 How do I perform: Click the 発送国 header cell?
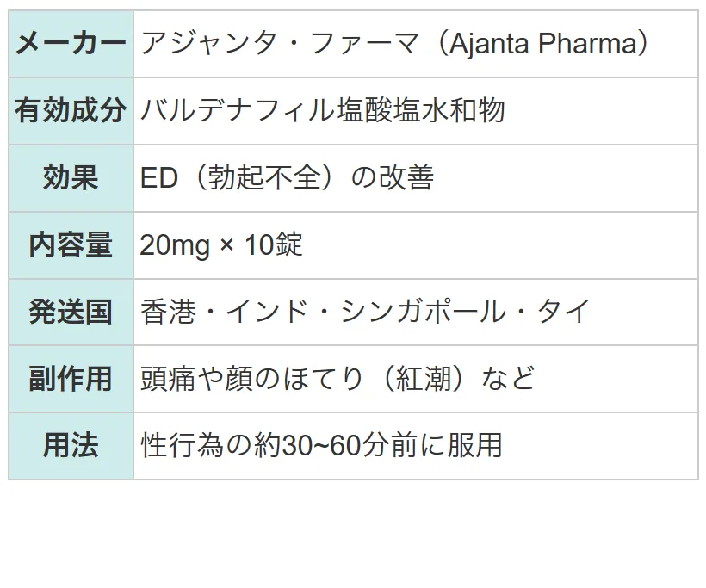tap(71, 312)
